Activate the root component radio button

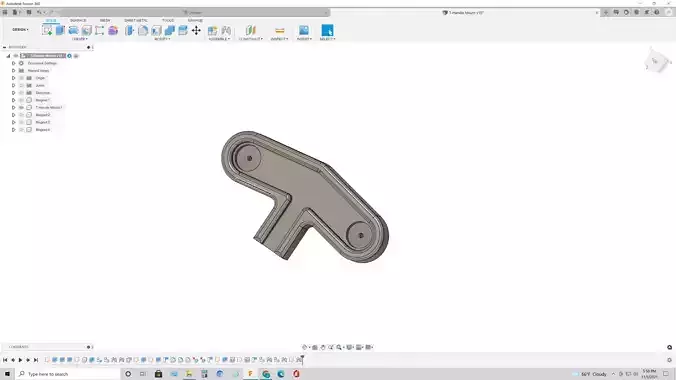coord(69,56)
